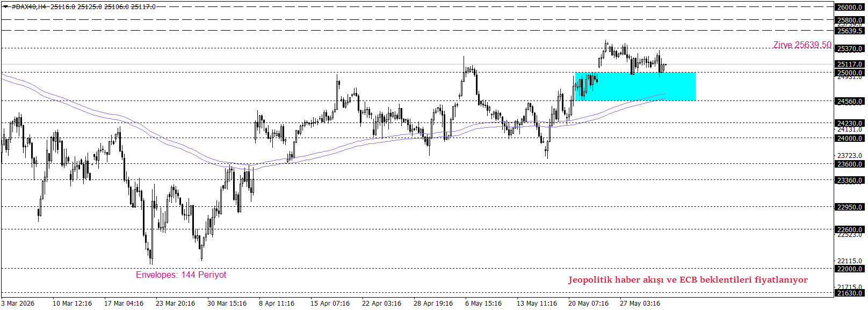The image size is (868, 310).
Task: Select the Envelopes: 144 Periyot label
Action: coord(181,275)
